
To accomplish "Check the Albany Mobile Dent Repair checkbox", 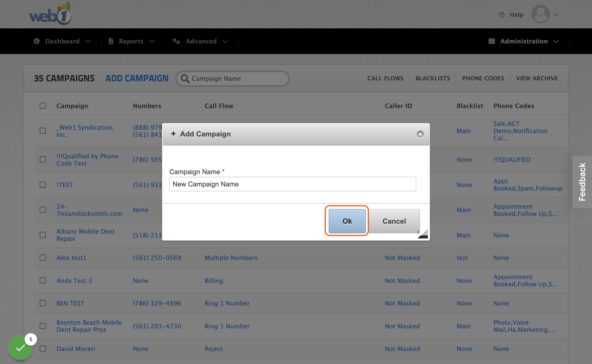I will pyautogui.click(x=43, y=235).
